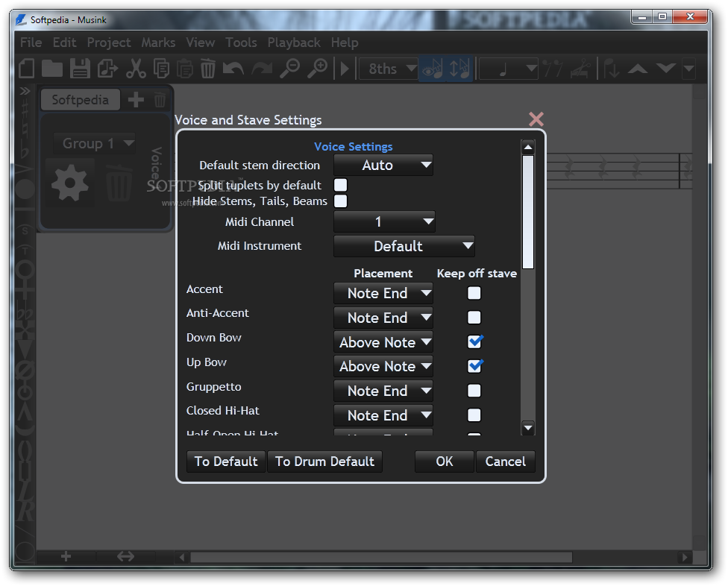This screenshot has height=586, width=728.
Task: Toggle Hide Stems, Tails, Beams checkbox
Action: (x=340, y=201)
